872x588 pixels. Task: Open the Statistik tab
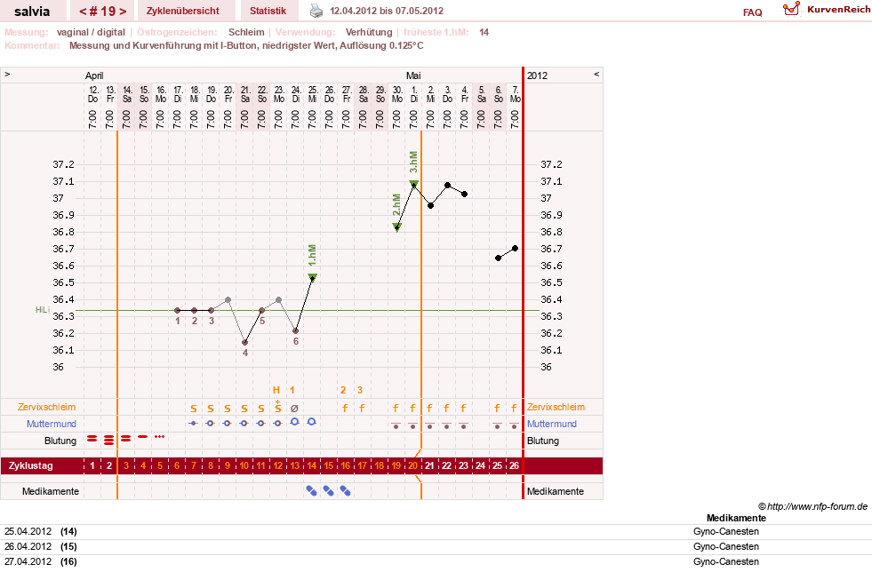[x=268, y=11]
